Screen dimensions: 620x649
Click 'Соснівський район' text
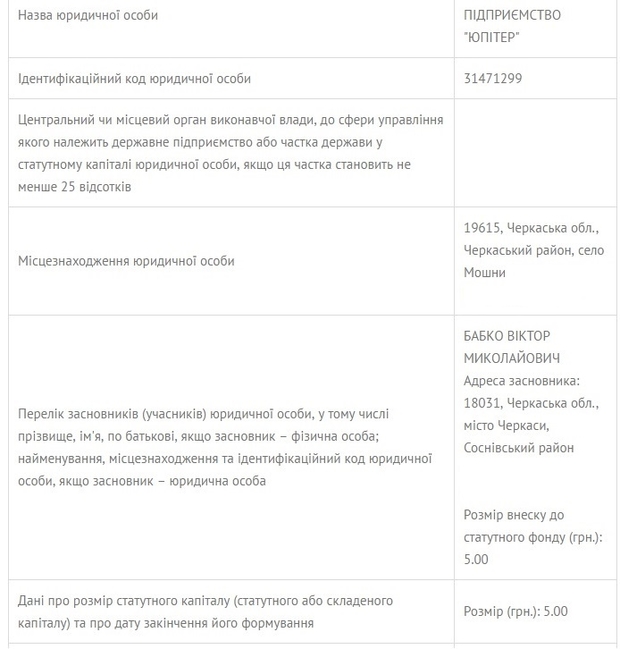tap(519, 447)
